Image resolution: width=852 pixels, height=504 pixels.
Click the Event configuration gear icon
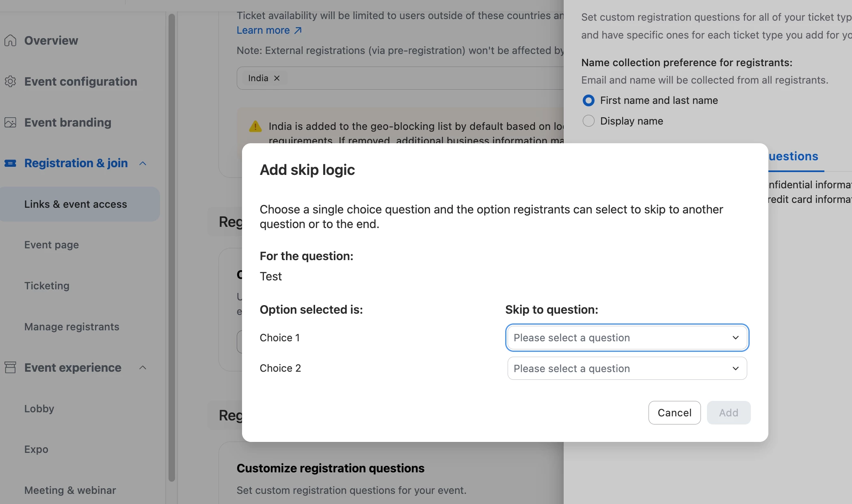pyautogui.click(x=10, y=82)
